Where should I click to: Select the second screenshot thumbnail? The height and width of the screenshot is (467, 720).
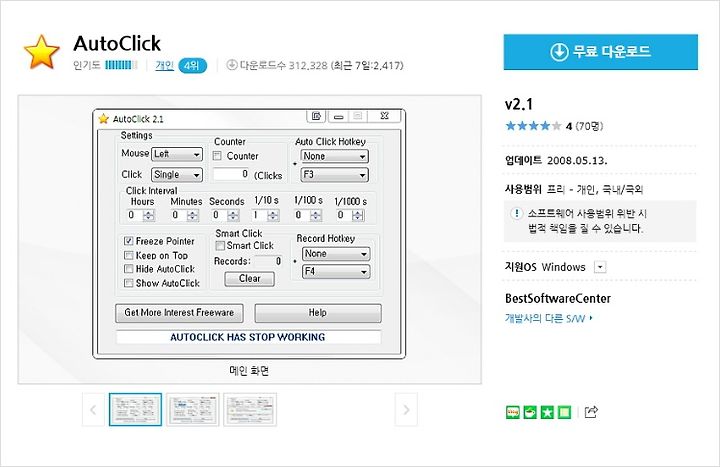pyautogui.click(x=193, y=410)
